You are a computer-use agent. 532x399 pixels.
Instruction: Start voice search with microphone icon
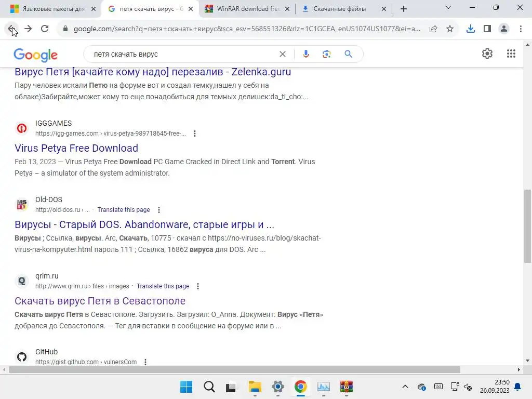pos(306,54)
